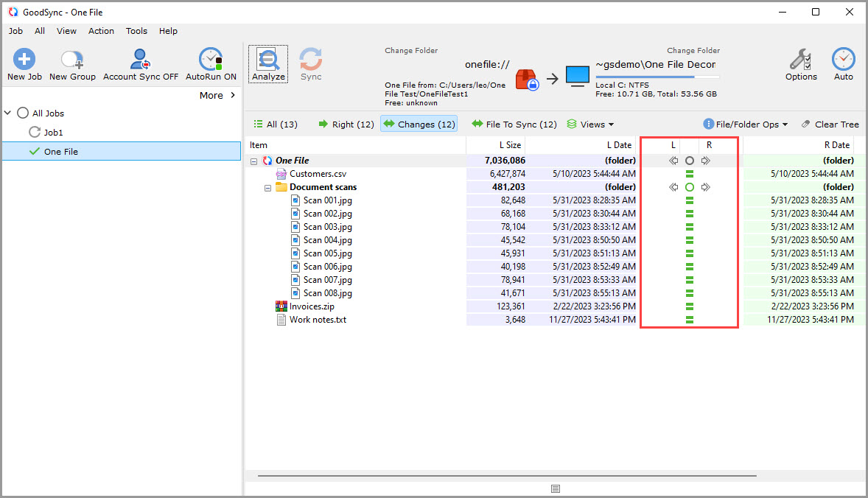Open Account Sync OFF icon
The width and height of the screenshot is (868, 498).
[x=140, y=59]
